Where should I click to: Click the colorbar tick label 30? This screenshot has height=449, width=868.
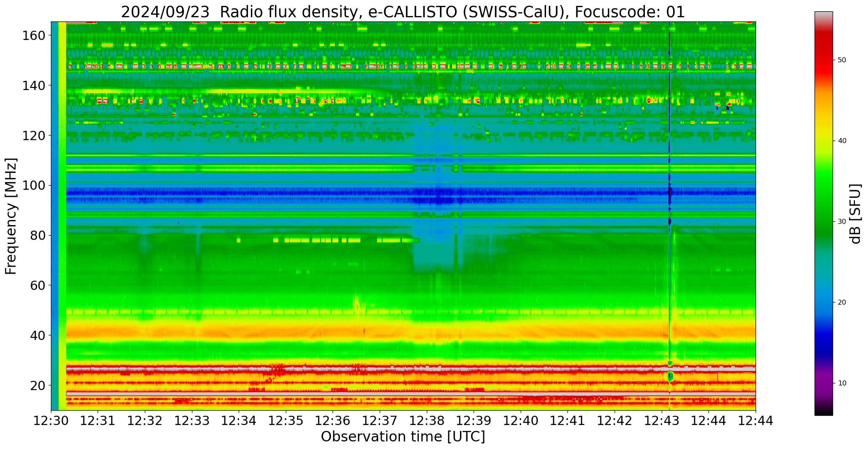click(842, 222)
